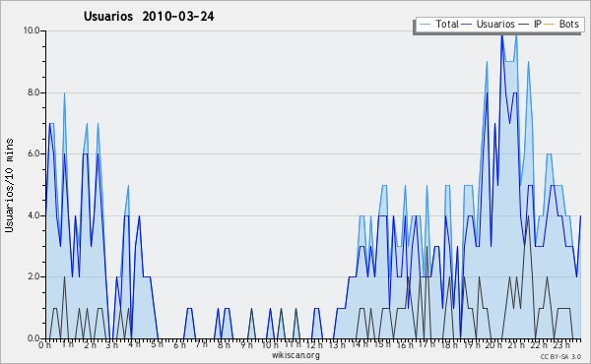The width and height of the screenshot is (591, 364).
Task: Click the "Bots" legend entry
Action: click(568, 24)
